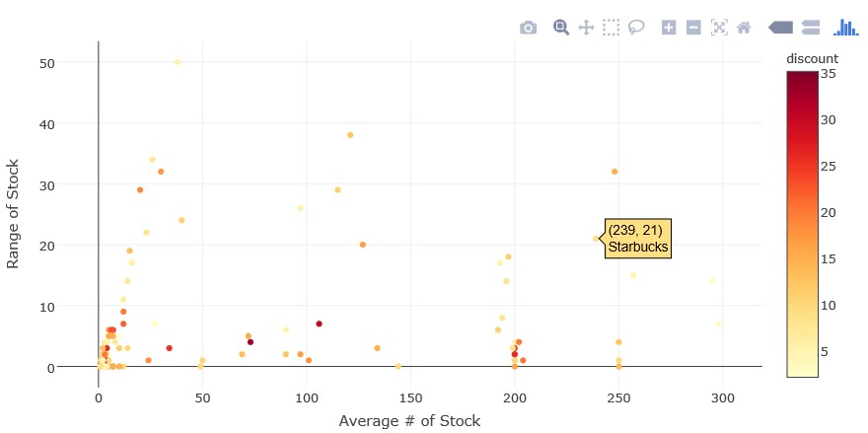
Task: Select the orange point at range 38
Action: pos(350,135)
